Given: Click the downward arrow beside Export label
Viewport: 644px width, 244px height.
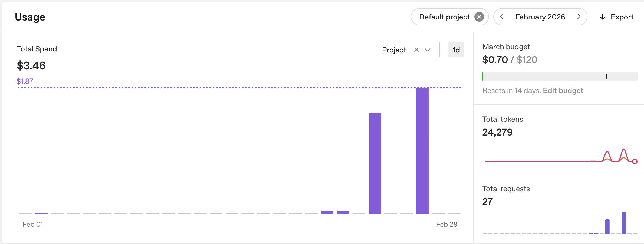Looking at the screenshot, I should [x=602, y=17].
